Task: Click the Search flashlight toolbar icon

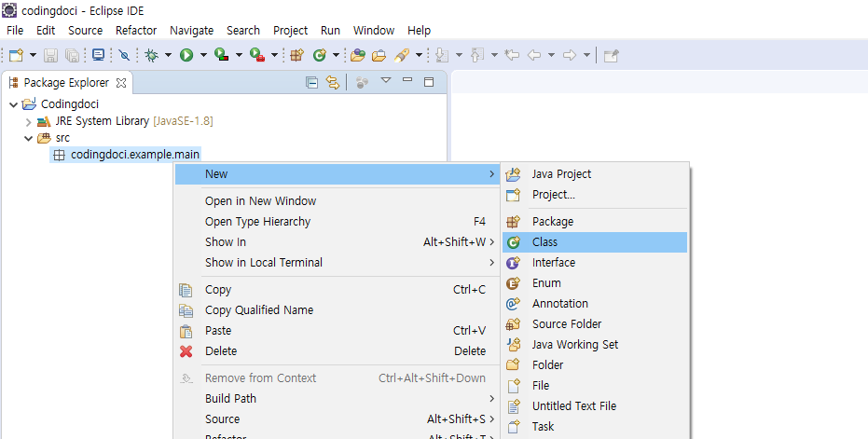Action: (401, 55)
